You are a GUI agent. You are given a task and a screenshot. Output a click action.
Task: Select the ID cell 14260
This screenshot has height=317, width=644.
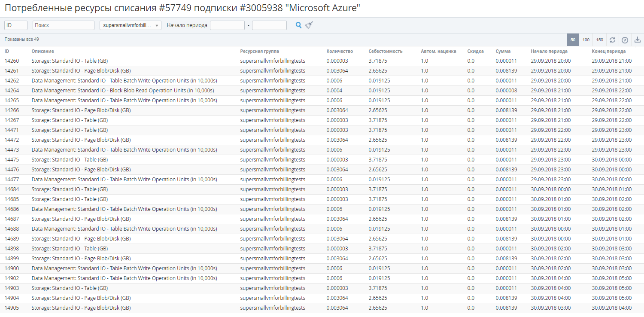tap(12, 61)
